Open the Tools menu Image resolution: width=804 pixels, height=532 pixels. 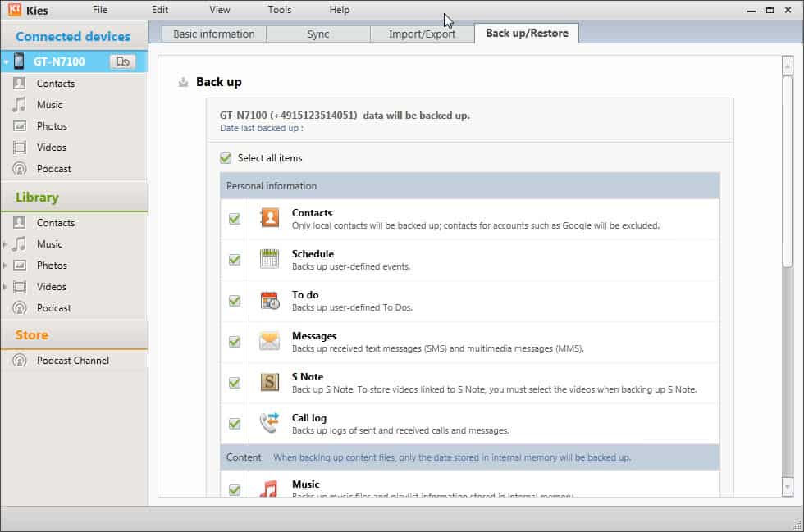(279, 10)
